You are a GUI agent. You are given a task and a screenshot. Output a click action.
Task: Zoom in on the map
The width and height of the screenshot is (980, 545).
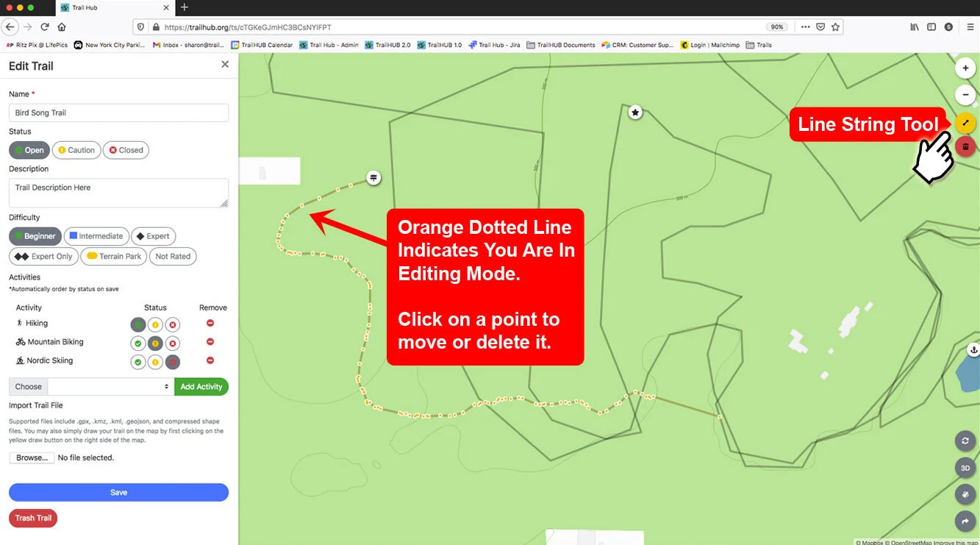pyautogui.click(x=965, y=68)
